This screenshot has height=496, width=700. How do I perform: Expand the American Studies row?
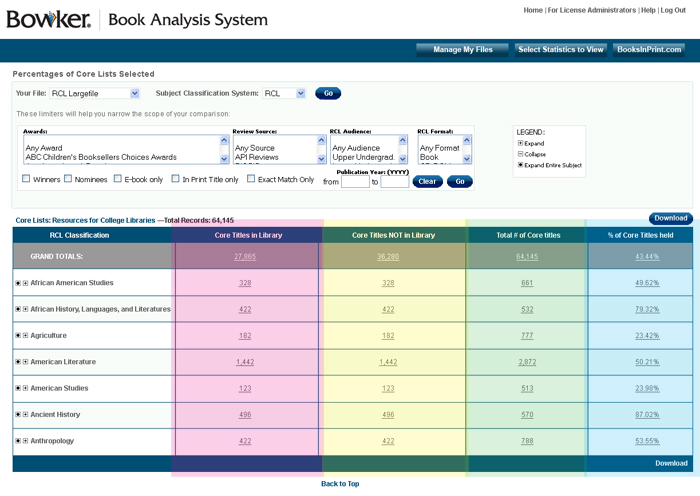[x=25, y=388]
